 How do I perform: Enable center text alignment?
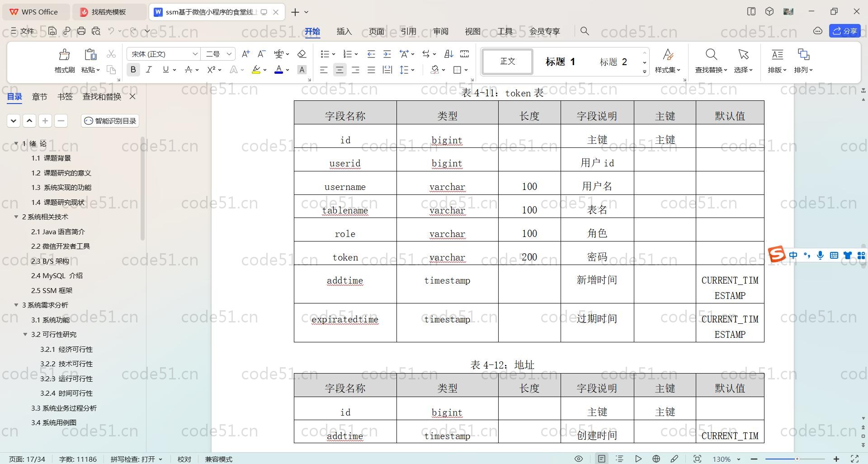coord(340,70)
